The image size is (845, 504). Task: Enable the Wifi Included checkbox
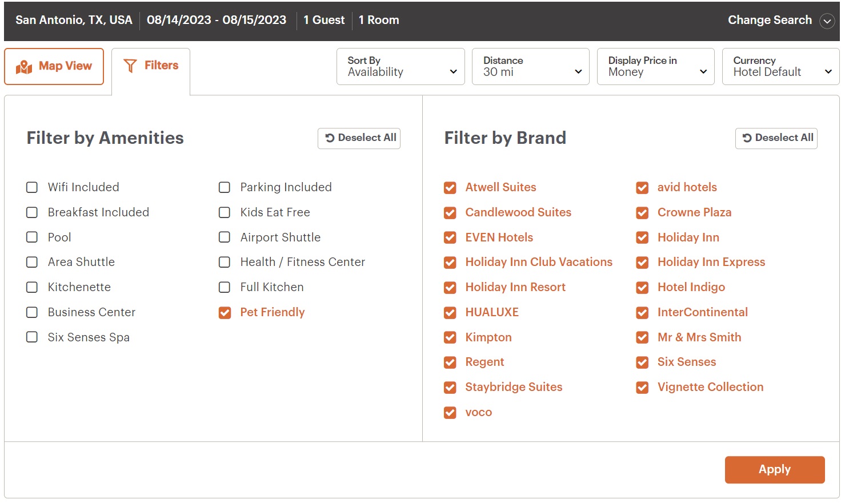click(32, 187)
